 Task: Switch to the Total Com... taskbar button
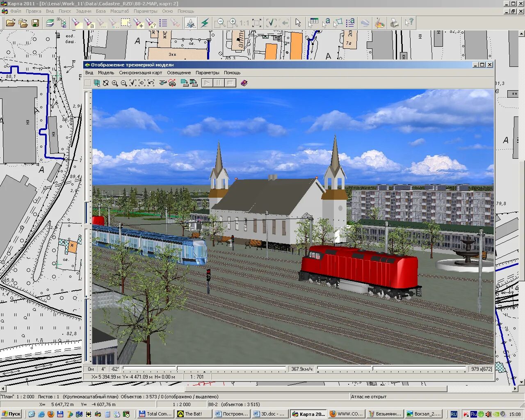[155, 414]
